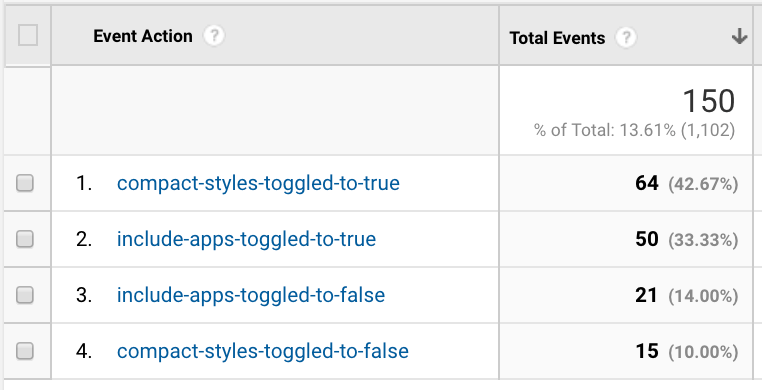Open the include-apps-toggled-to-false event link

251,295
